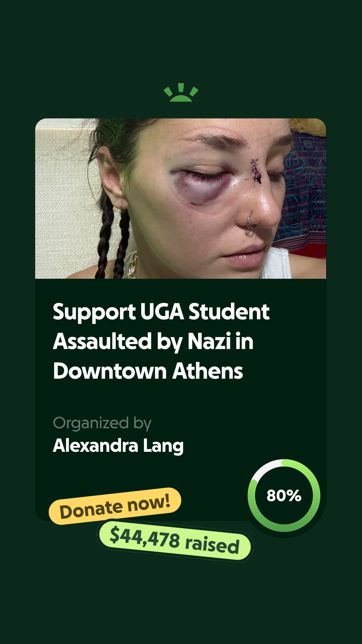Click the word 'raised' in green badge
Screen dimensions: 362x644
212,544
